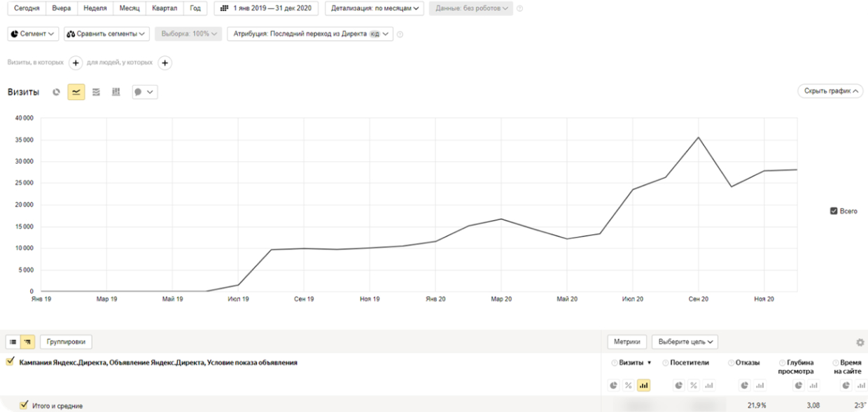Show Посетители column as pie chart

pyautogui.click(x=679, y=385)
